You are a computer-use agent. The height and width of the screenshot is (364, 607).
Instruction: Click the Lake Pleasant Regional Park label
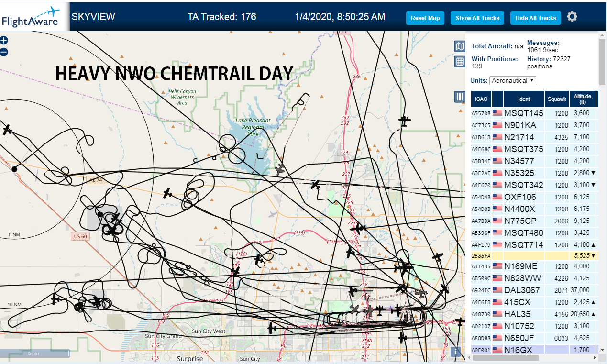(253, 127)
